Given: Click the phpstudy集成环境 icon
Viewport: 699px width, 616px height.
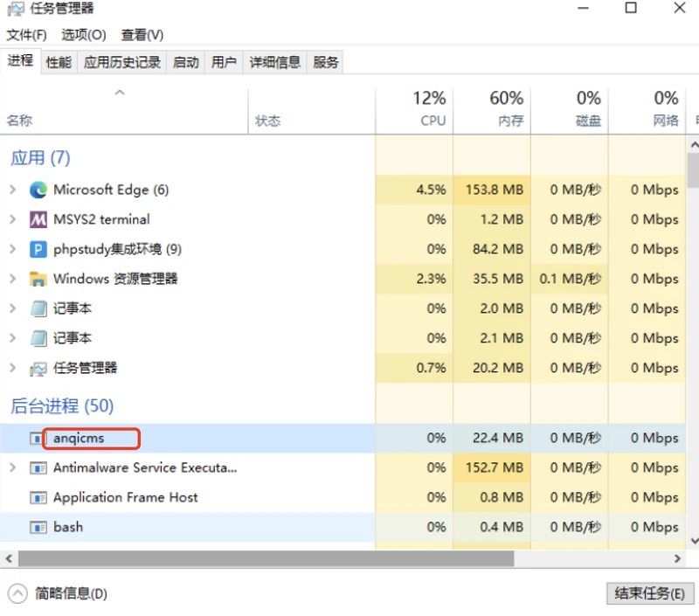Looking at the screenshot, I should pyautogui.click(x=38, y=249).
